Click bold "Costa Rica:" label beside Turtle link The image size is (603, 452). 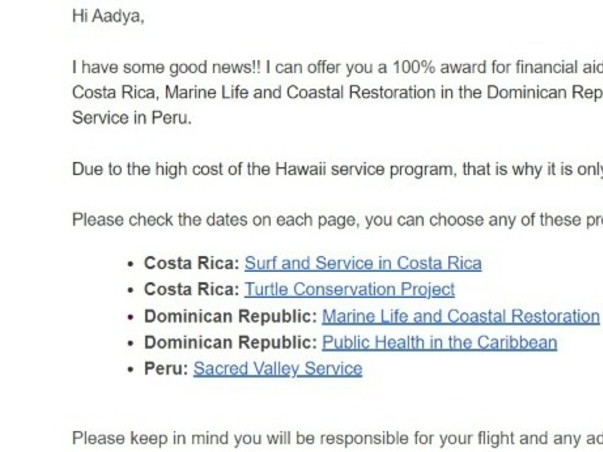pyautogui.click(x=192, y=289)
